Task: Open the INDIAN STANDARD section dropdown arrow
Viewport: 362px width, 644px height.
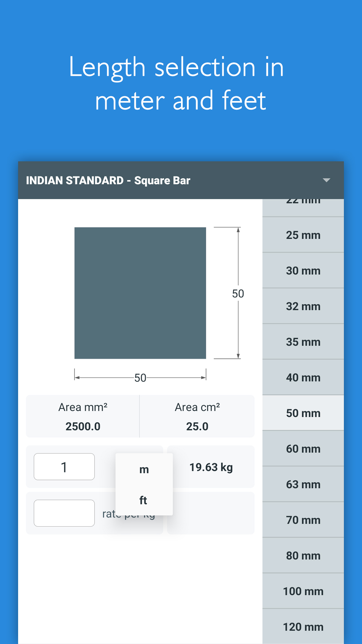Action: [327, 180]
